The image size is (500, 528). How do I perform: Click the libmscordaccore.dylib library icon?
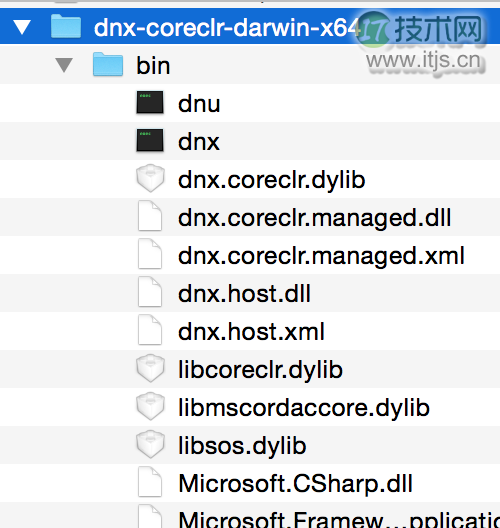[x=151, y=406]
